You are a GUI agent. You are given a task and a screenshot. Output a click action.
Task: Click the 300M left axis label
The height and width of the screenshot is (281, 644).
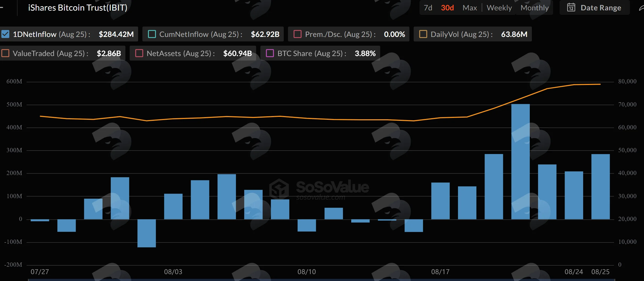click(14, 150)
